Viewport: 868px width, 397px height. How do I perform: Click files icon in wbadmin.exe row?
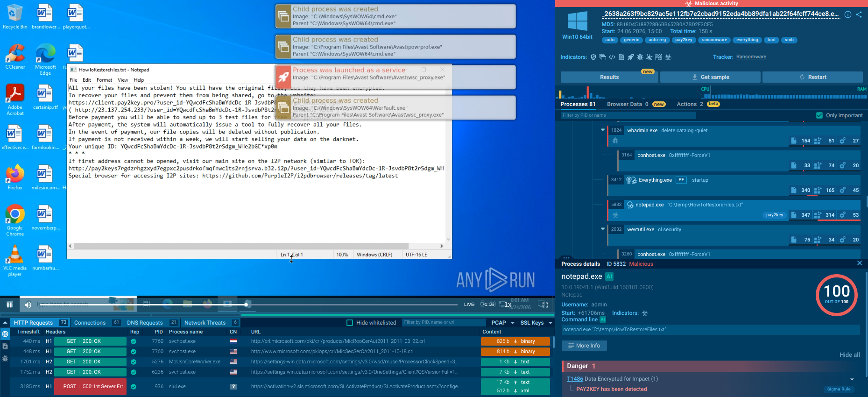point(794,141)
